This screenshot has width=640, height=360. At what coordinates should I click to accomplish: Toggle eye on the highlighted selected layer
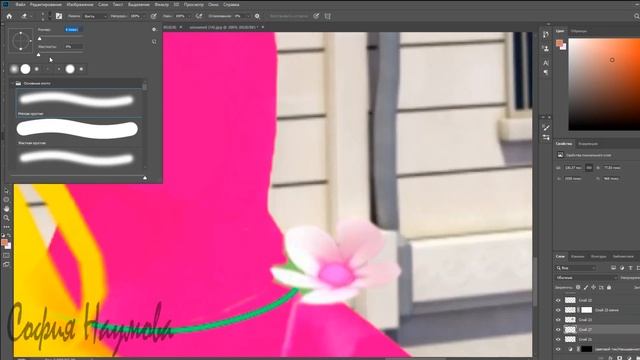558,329
